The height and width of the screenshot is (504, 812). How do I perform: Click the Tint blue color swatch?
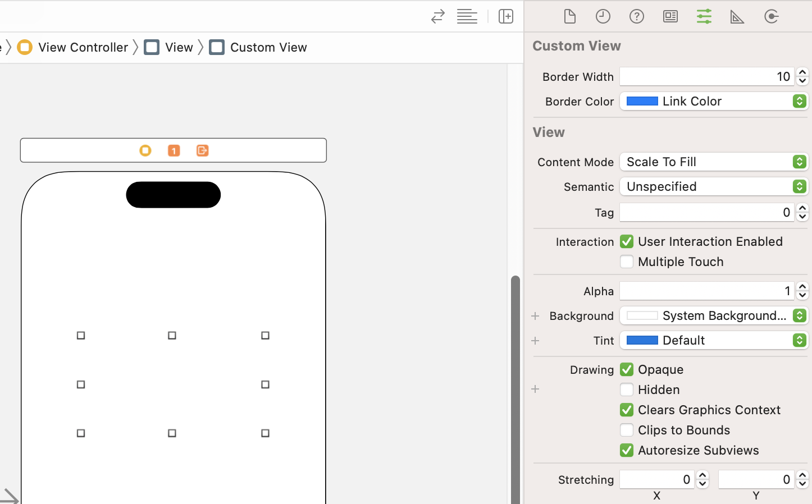642,340
